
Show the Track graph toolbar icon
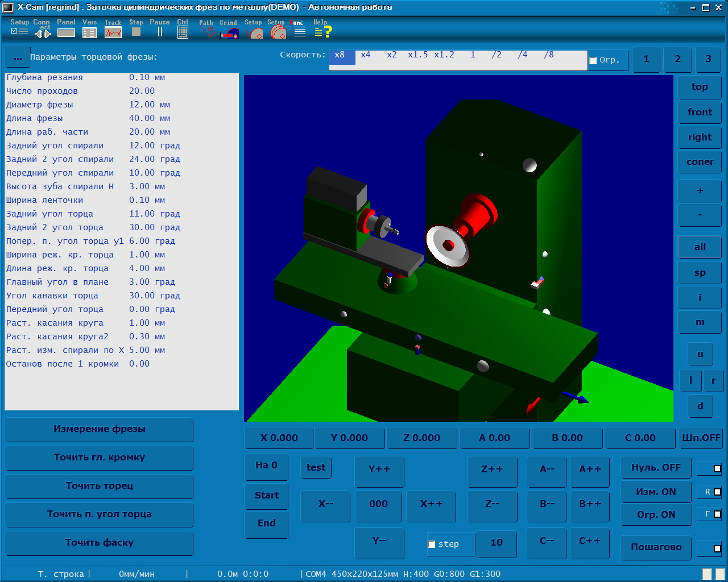pos(113,28)
